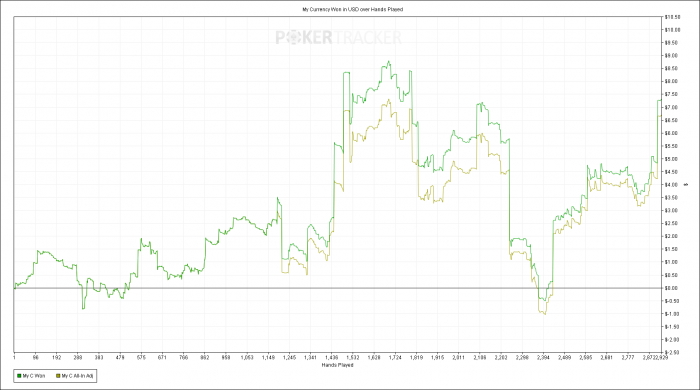Click the 2,202 x-axis tick label
Image resolution: width=700 pixels, height=390 pixels.
[x=501, y=357]
